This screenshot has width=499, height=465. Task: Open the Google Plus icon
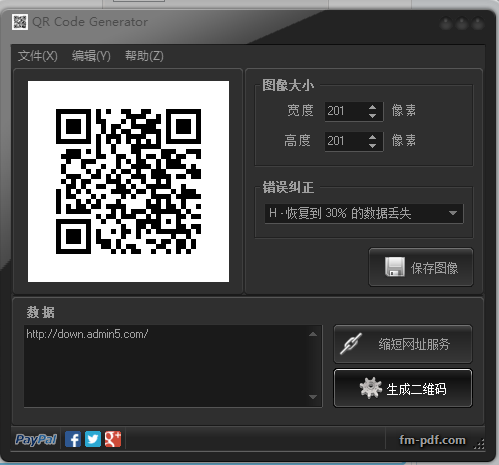[113, 439]
